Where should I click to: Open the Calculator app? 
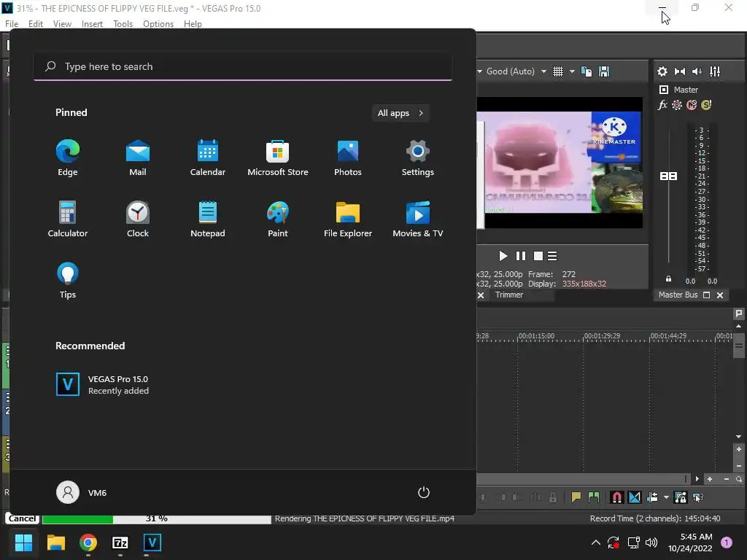tap(68, 219)
